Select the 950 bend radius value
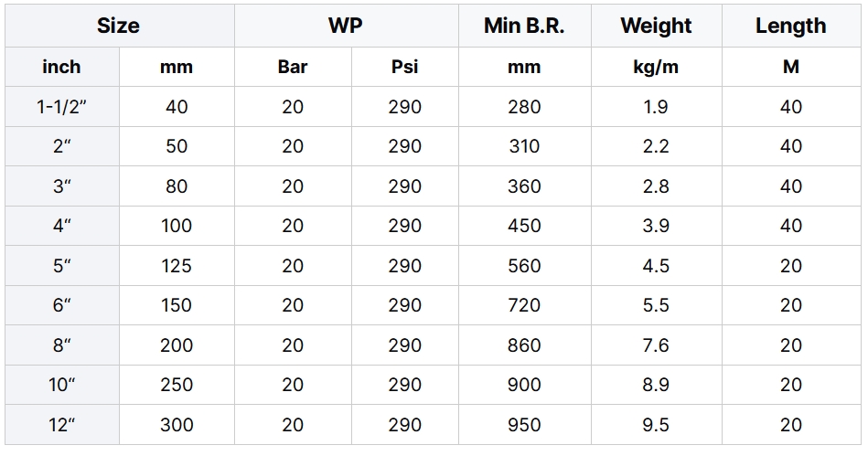868x456 pixels. 525,425
